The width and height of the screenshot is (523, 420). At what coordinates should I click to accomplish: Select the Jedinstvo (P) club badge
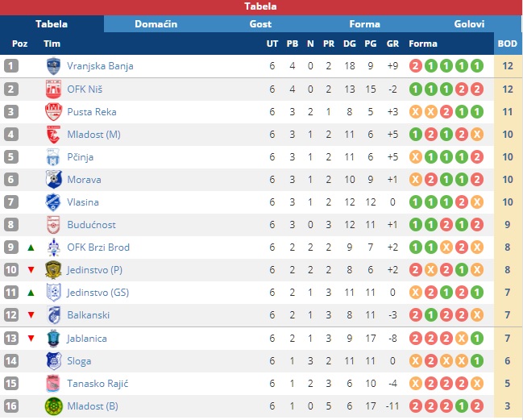click(x=53, y=269)
